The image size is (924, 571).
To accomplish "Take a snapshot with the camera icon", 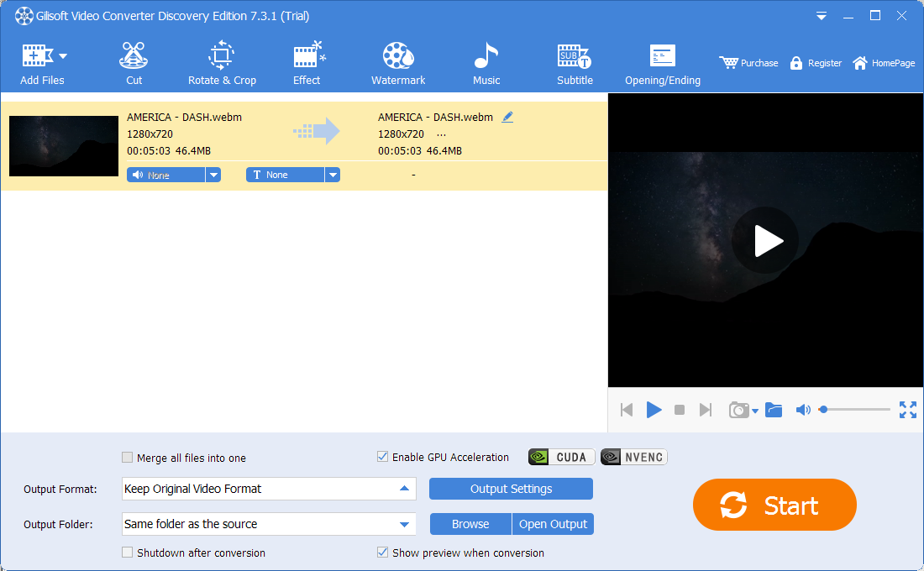I will pos(738,410).
